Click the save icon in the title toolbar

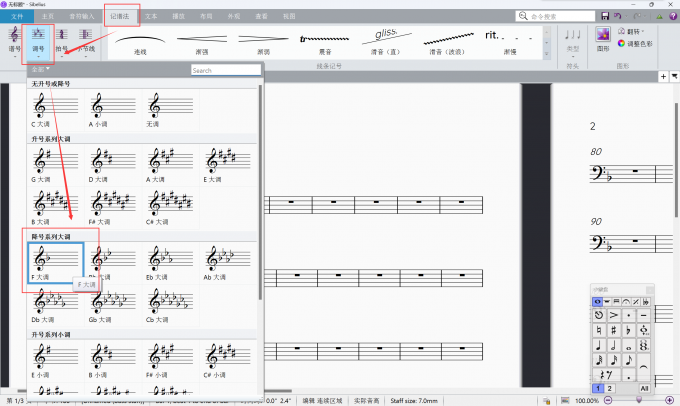coord(605,16)
